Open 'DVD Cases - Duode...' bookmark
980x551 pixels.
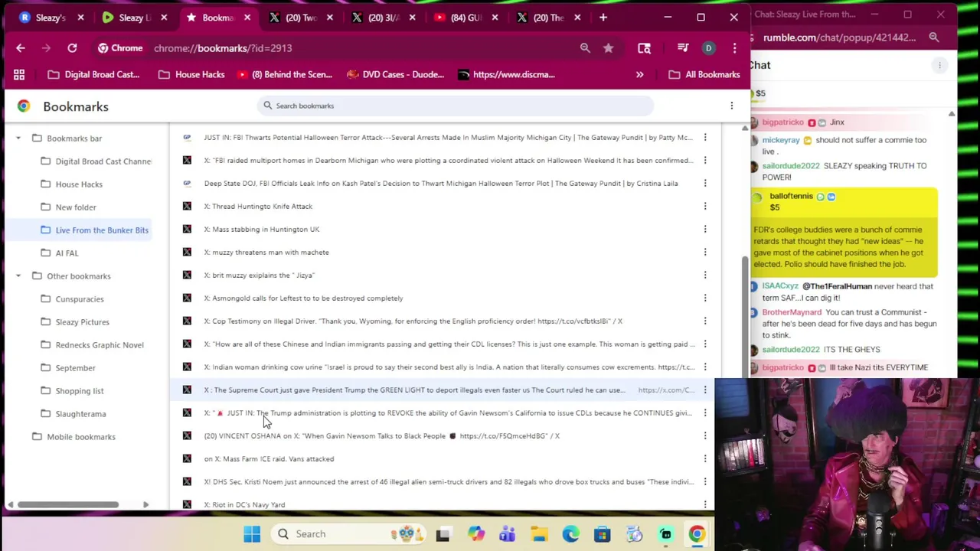click(396, 74)
